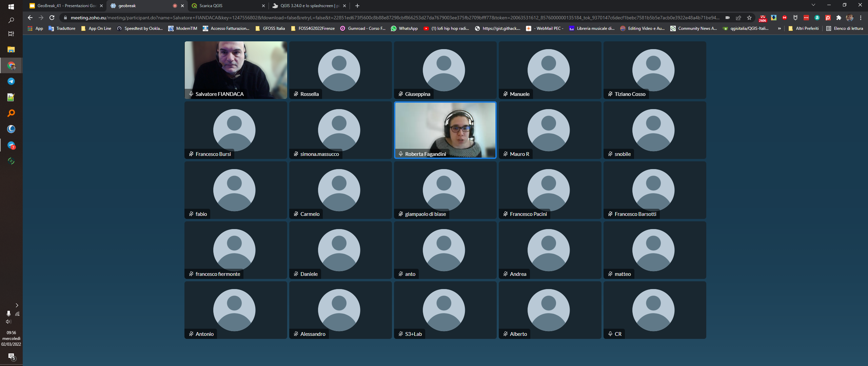Screen dimensions: 868x366
Task: Expand the taskbar hidden icons arrow
Action: [17, 305]
